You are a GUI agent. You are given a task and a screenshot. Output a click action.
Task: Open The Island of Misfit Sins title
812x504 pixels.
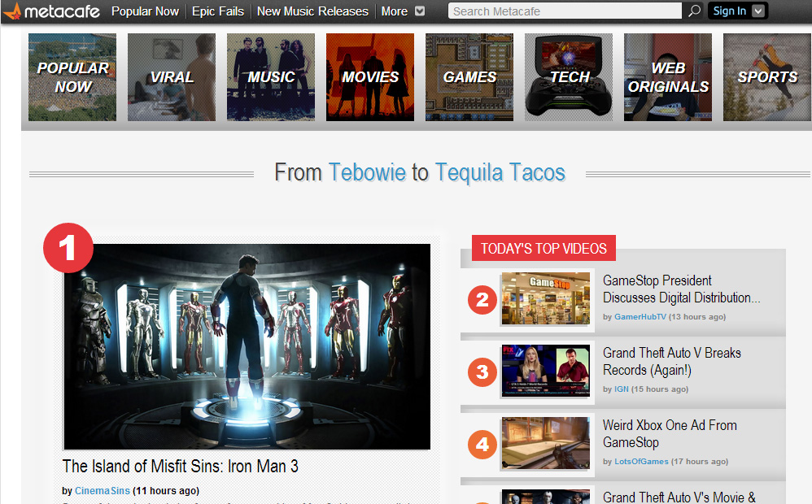coord(180,467)
